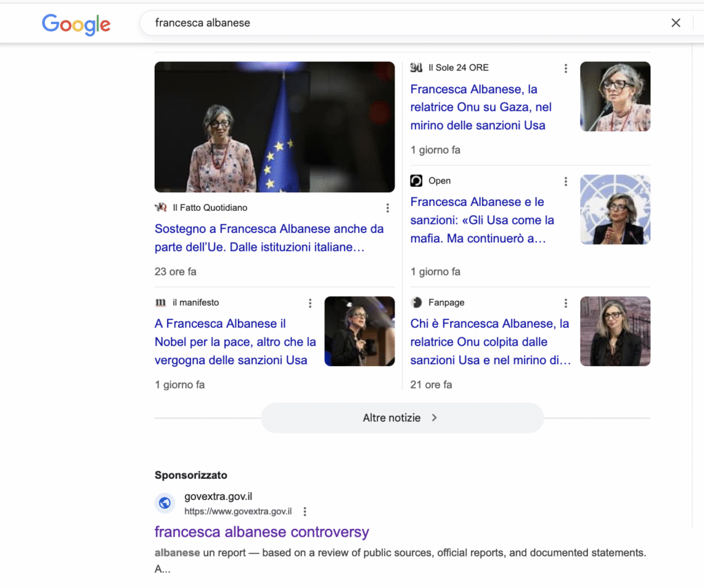This screenshot has height=588, width=704.
Task: Open 'Gli Usa come la mafia' headline
Action: point(482,220)
